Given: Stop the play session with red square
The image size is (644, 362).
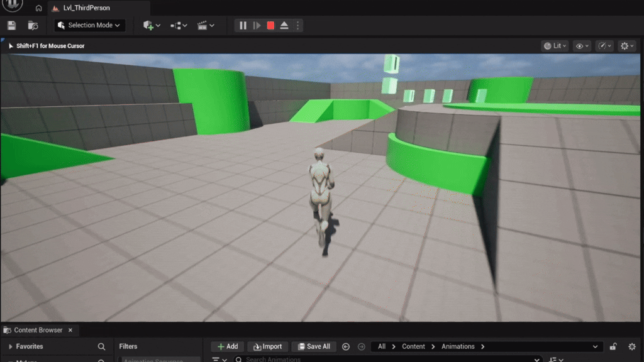Looking at the screenshot, I should (270, 25).
